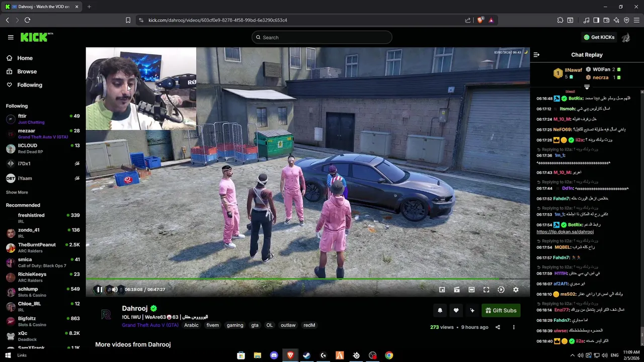This screenshot has width=644, height=362.
Task: Open recommended channel xQc
Action: pos(43,336)
